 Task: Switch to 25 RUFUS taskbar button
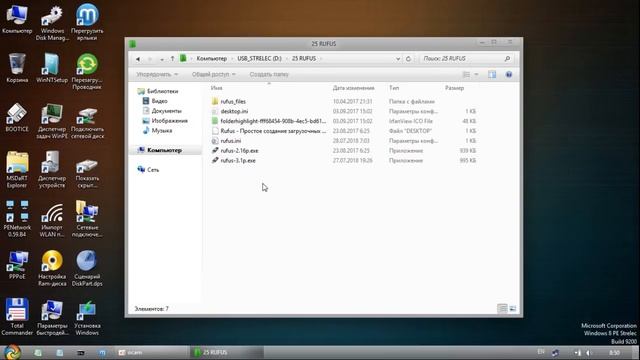coord(227,352)
